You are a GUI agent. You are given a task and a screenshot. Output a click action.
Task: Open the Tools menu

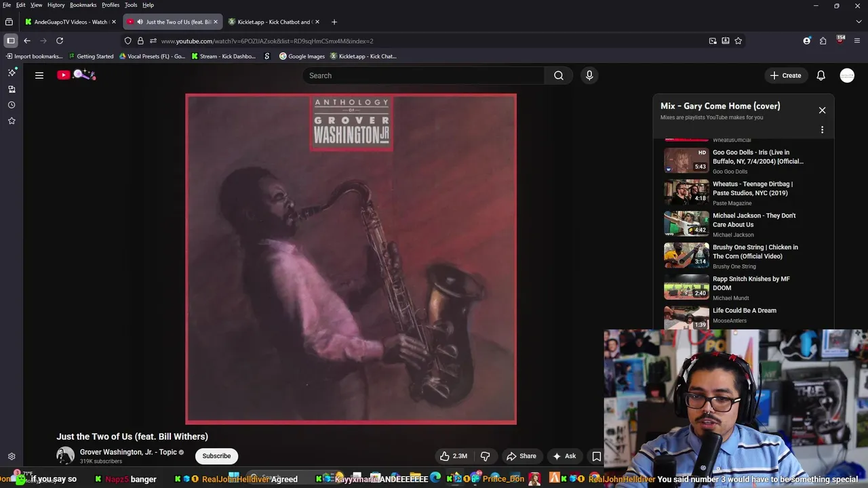131,5
